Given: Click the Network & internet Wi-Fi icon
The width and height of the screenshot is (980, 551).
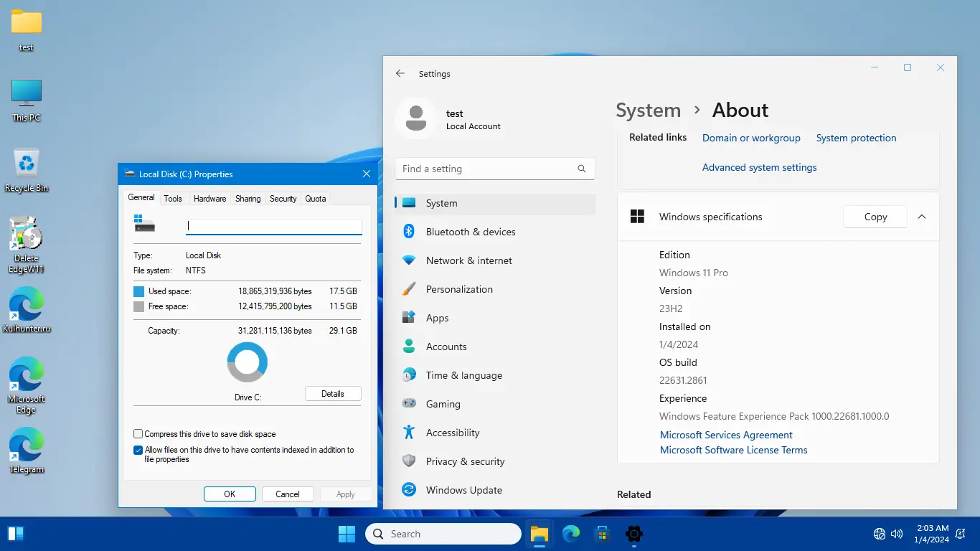Looking at the screenshot, I should 409,260.
